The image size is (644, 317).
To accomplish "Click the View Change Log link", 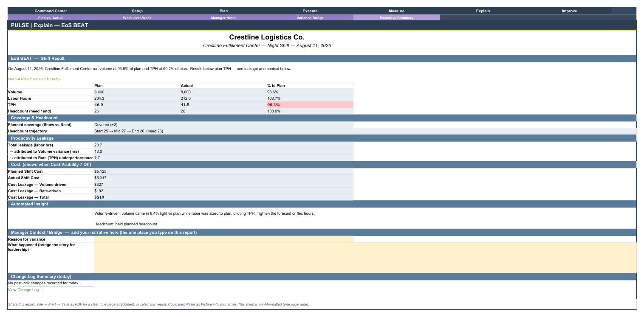I will [x=51, y=290].
